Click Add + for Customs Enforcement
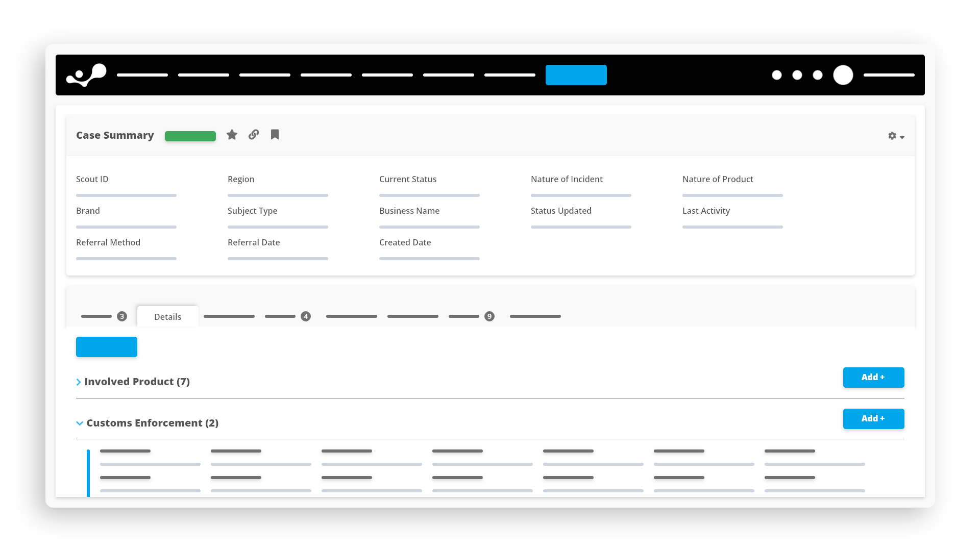 point(873,419)
